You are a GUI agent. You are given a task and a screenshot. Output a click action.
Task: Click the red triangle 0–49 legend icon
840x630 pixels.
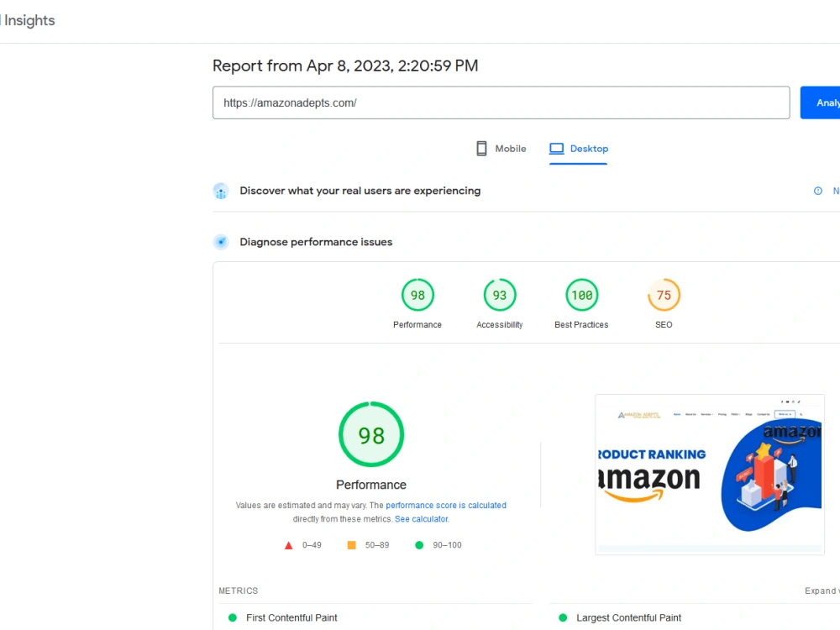coord(288,545)
